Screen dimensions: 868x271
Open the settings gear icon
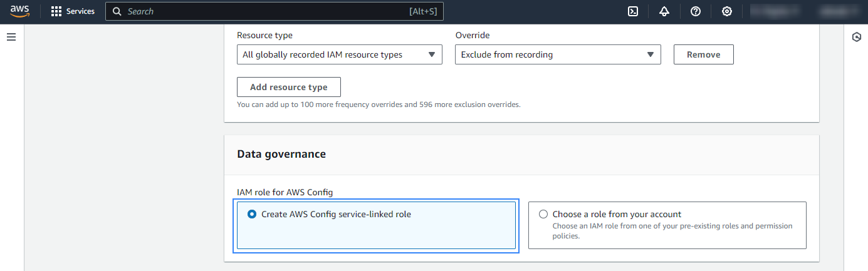point(727,11)
